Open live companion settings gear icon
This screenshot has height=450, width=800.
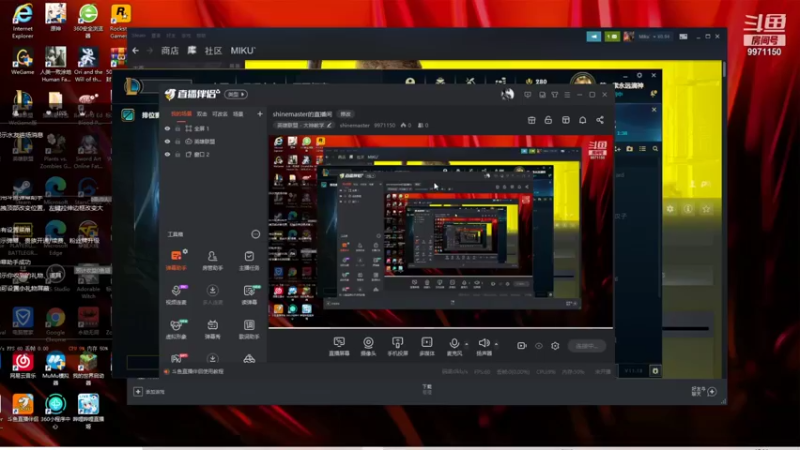coord(555,345)
